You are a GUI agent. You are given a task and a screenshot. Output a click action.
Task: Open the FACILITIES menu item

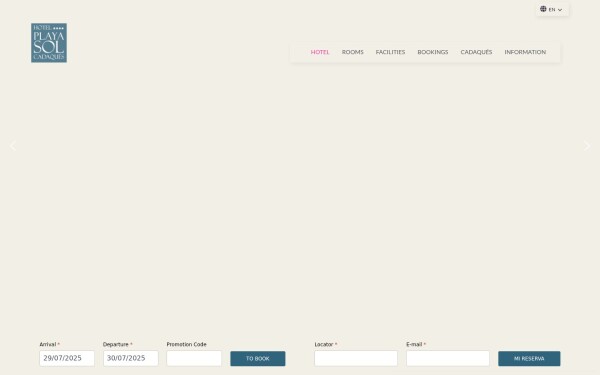click(390, 52)
